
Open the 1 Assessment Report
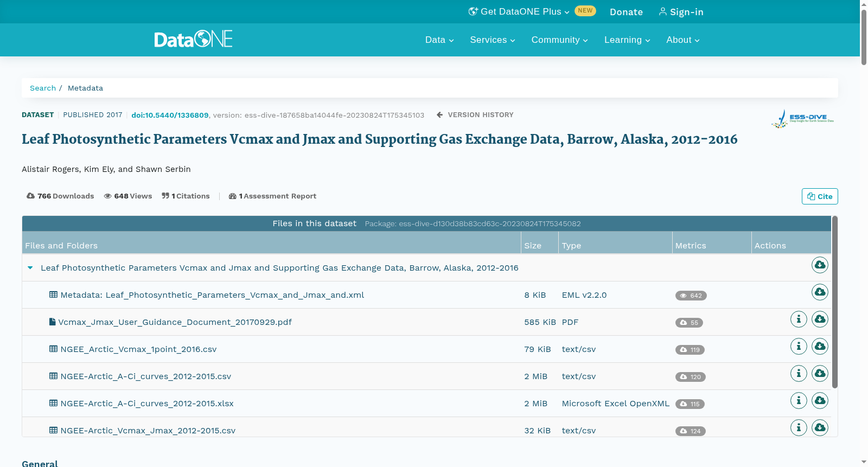tap(272, 196)
